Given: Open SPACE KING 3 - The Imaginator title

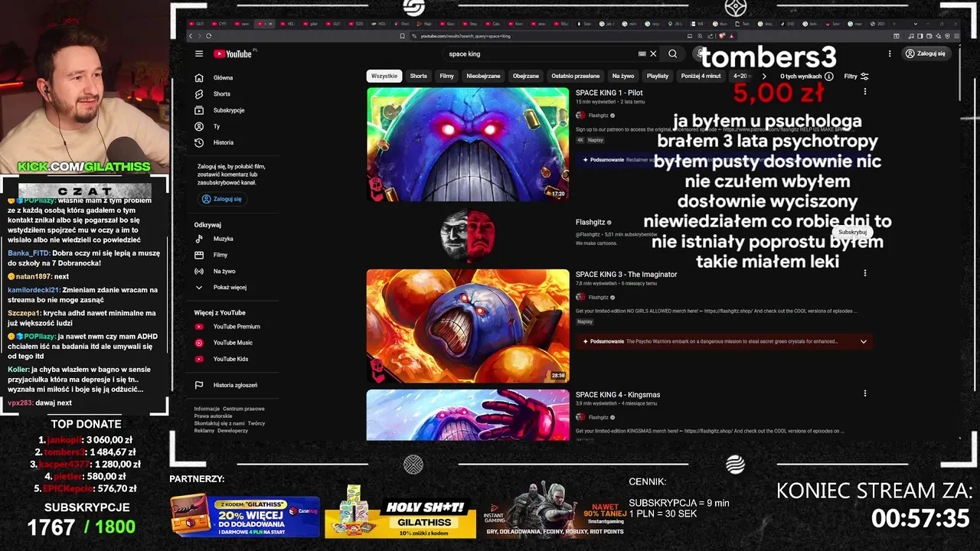Looking at the screenshot, I should click(626, 274).
